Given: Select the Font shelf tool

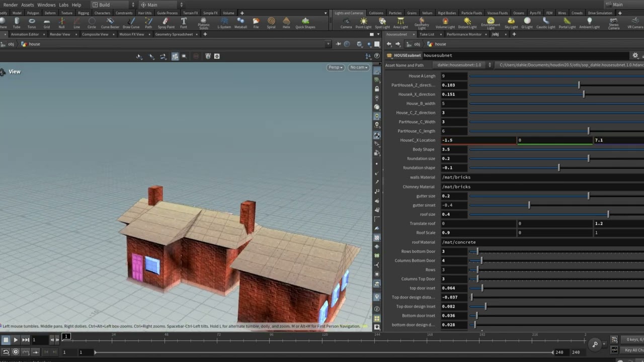Looking at the screenshot, I should tap(184, 23).
